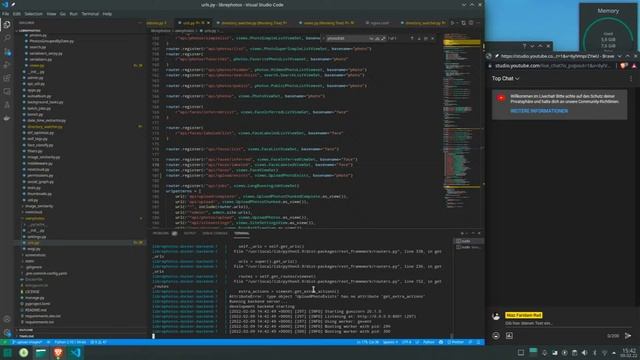Open the application launcher on taskbar
640x360 pixels.
coord(7,353)
